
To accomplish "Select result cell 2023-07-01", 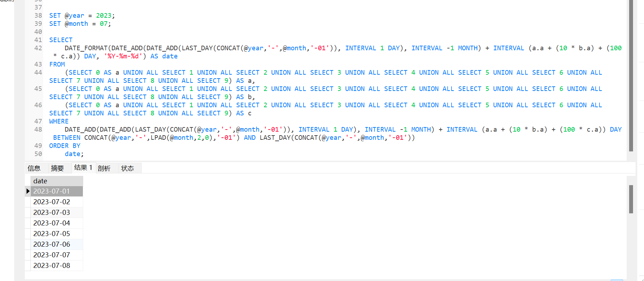I will point(57,191).
